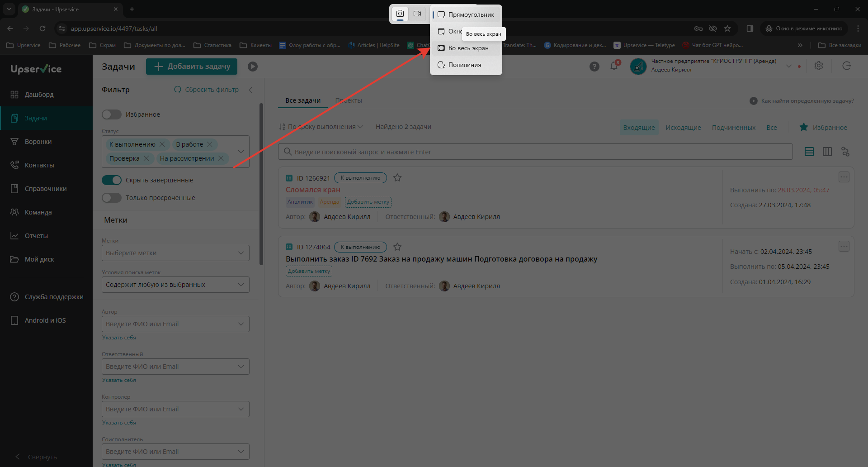This screenshot has width=868, height=467.
Task: Open Команда in the sidebar
Action: pos(46,212)
